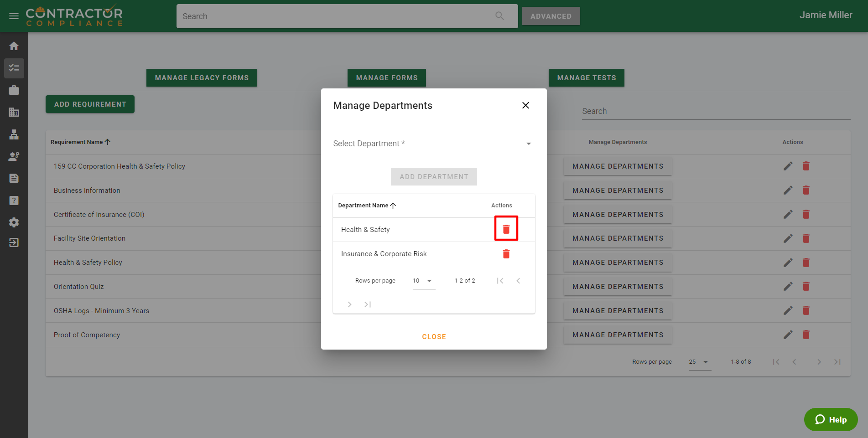The height and width of the screenshot is (438, 868).
Task: Open the settings gear in sidebar
Action: tap(14, 222)
